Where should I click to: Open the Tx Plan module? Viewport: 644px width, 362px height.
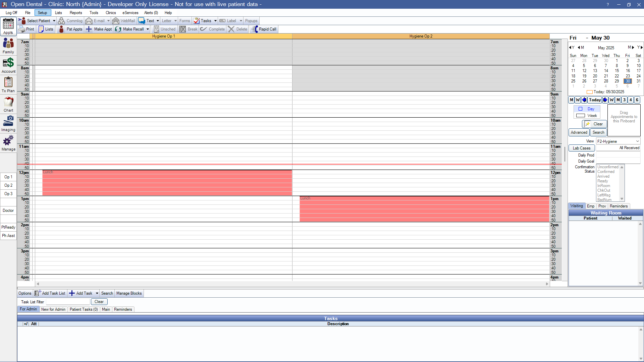tap(8, 84)
